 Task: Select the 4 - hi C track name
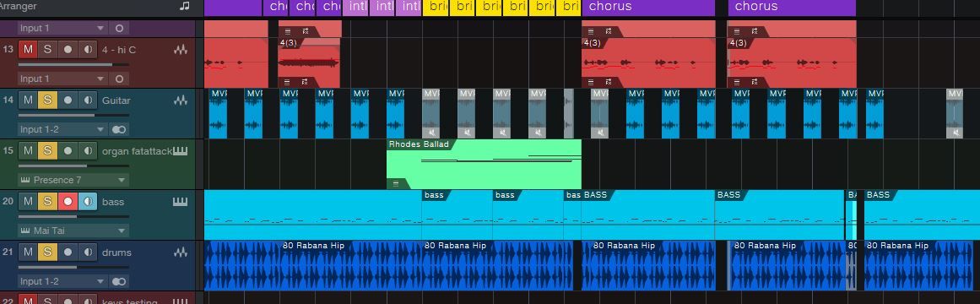(x=119, y=50)
